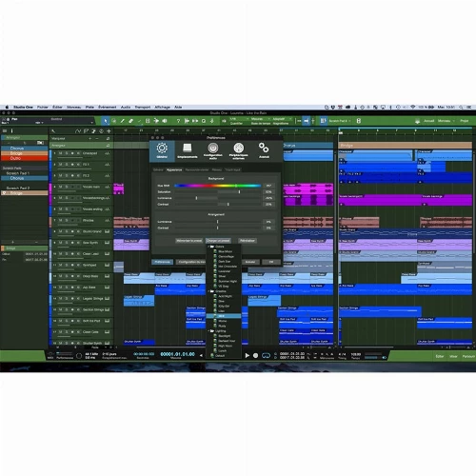Viewport: 476px width, 476px height.
Task: Select Outro section in the Arranger list
Action: tap(25, 158)
